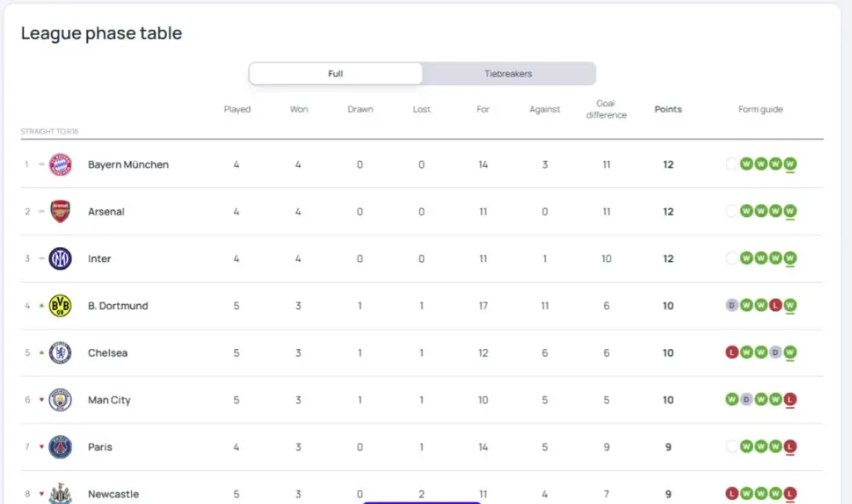Click the Arsenal club crest
Image resolution: width=852 pixels, height=504 pixels.
coord(60,212)
